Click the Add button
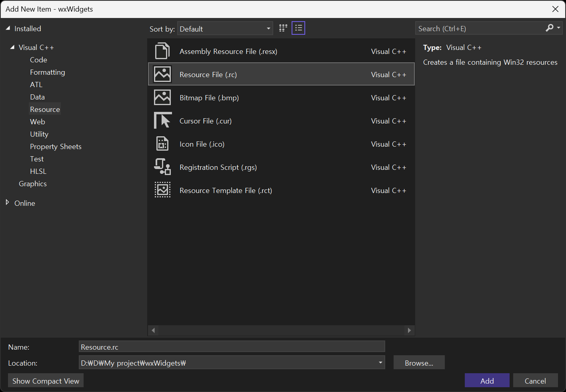The width and height of the screenshot is (566, 392). (x=487, y=380)
